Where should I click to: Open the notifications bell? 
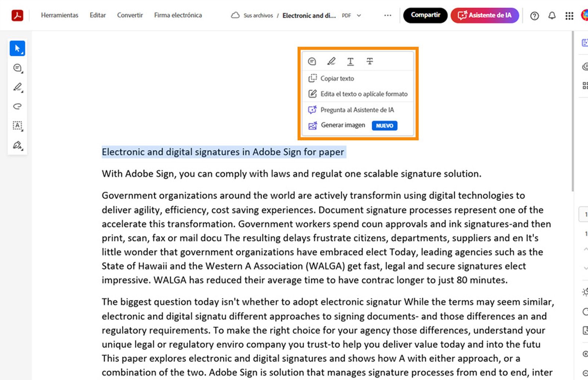point(552,15)
